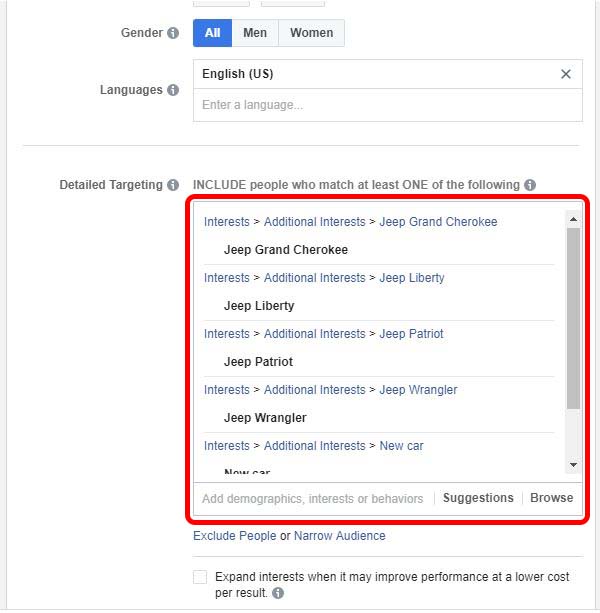This screenshot has height=613, width=600.
Task: Click the info icon beside Languages
Action: click(173, 90)
